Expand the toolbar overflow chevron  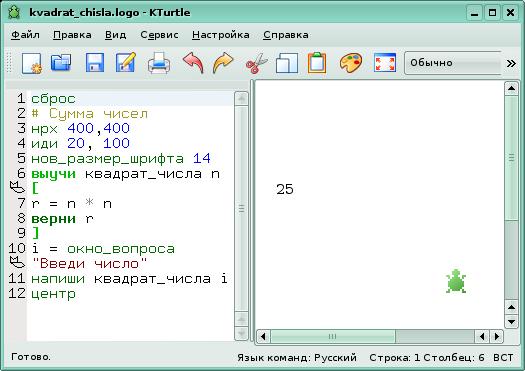(511, 63)
